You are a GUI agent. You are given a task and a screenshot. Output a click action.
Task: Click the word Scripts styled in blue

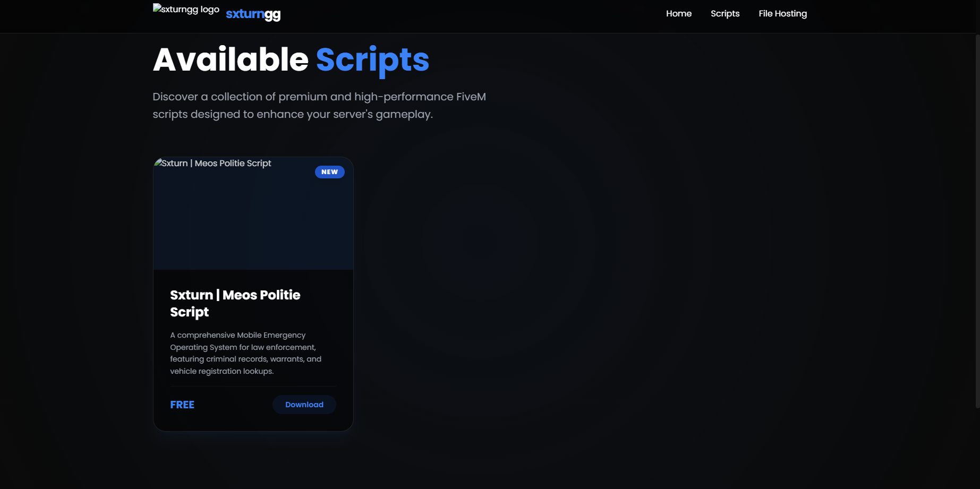click(372, 59)
